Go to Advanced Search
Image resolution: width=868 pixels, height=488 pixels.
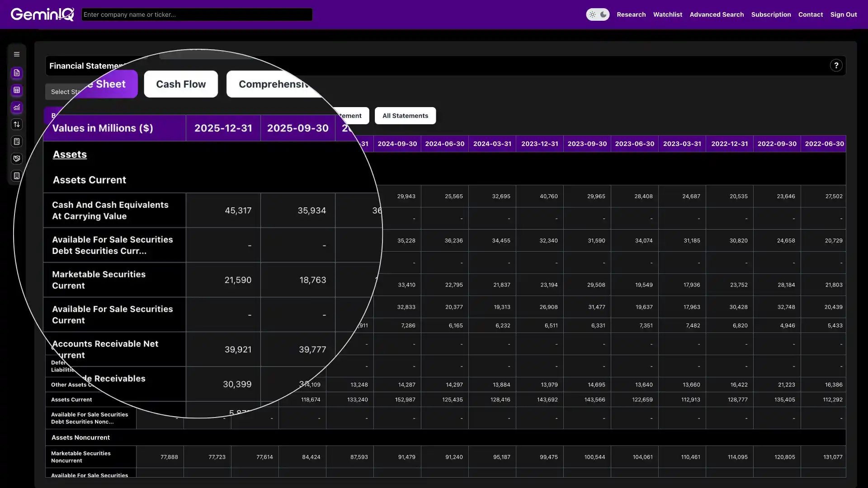coord(717,14)
